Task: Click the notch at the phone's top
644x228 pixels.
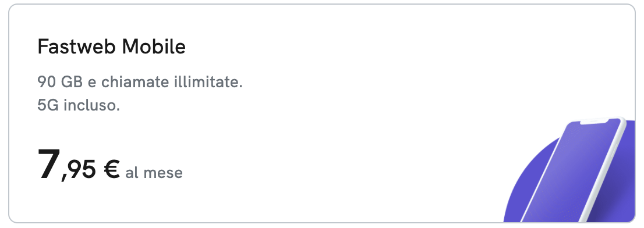Action: (594, 122)
